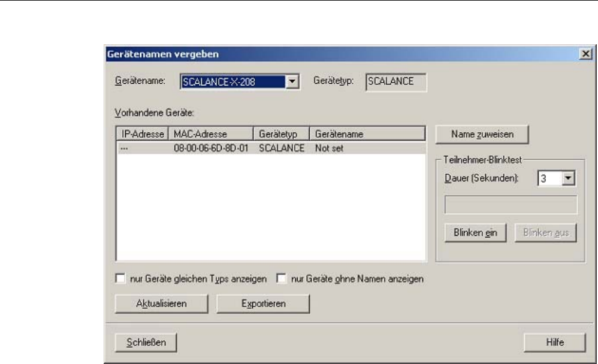Click the 'Not set' device name cell
598x364 pixels.
329,148
